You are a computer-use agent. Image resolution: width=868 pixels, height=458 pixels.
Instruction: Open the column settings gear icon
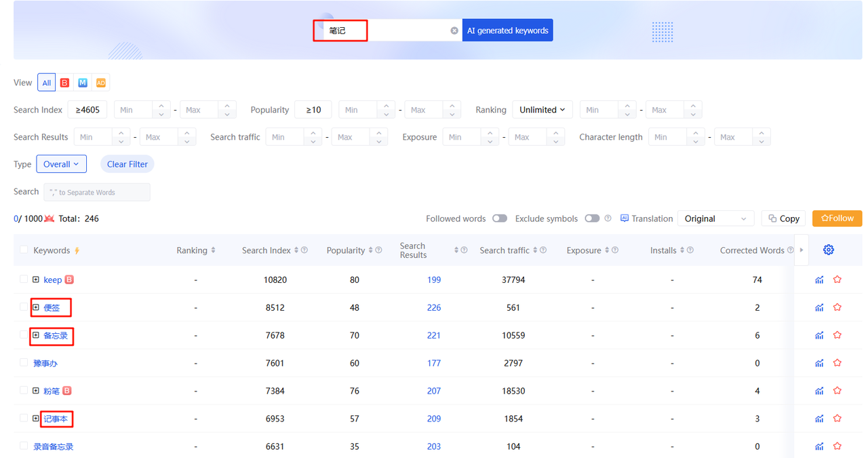(x=828, y=250)
